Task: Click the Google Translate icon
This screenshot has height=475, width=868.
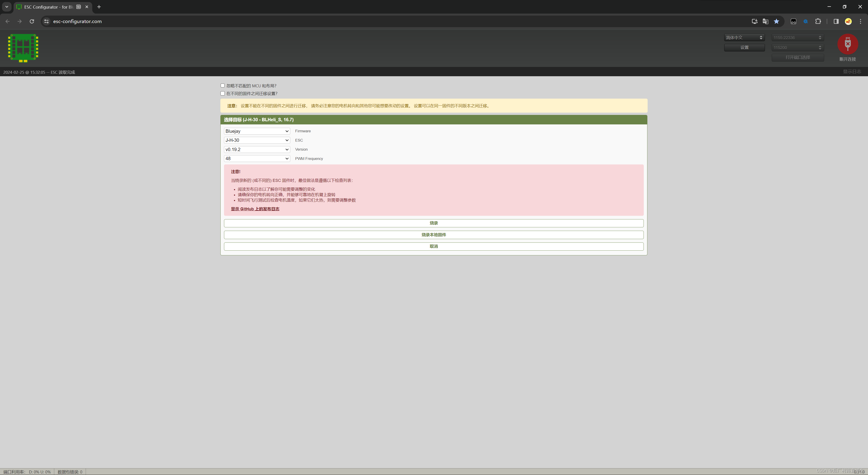Action: pyautogui.click(x=765, y=21)
